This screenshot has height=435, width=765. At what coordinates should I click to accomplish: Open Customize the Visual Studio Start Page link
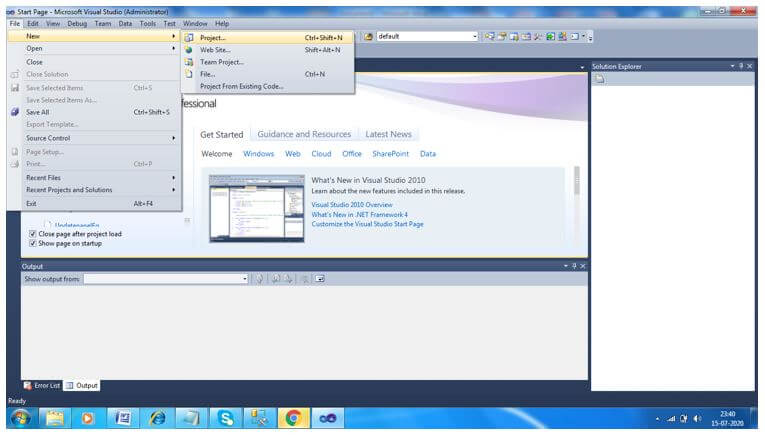[367, 224]
